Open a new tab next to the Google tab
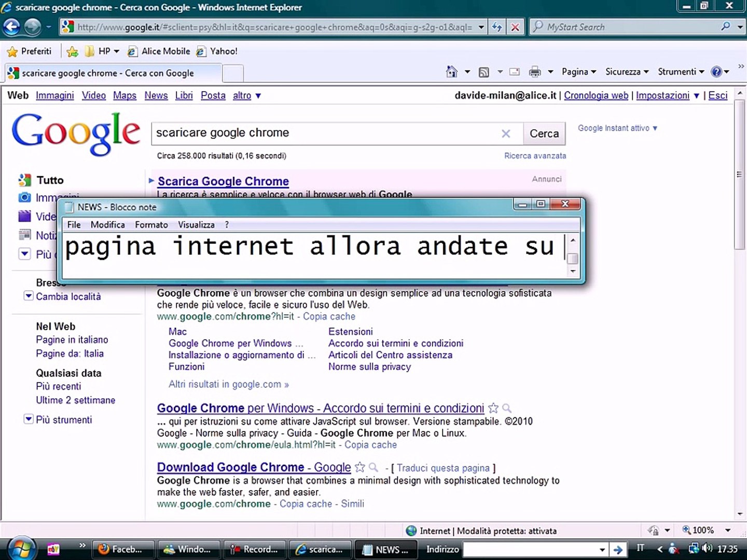Image resolution: width=747 pixels, height=560 pixels. 233,73
